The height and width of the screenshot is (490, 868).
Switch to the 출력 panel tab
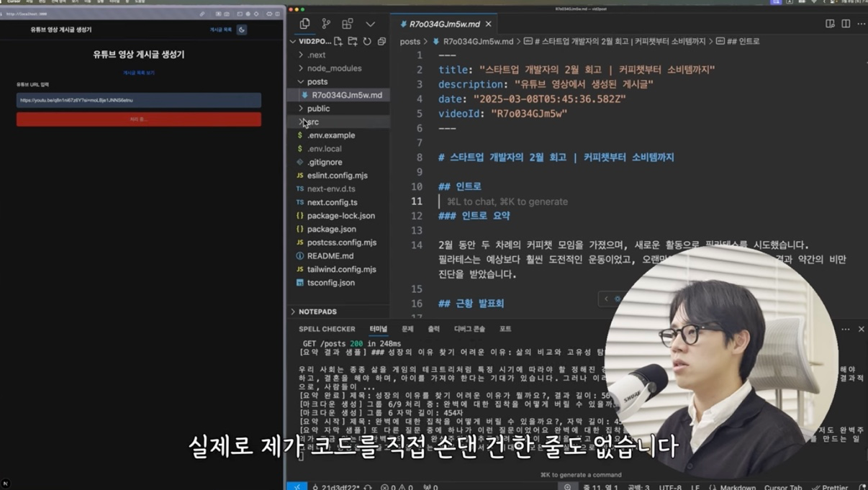pyautogui.click(x=433, y=329)
